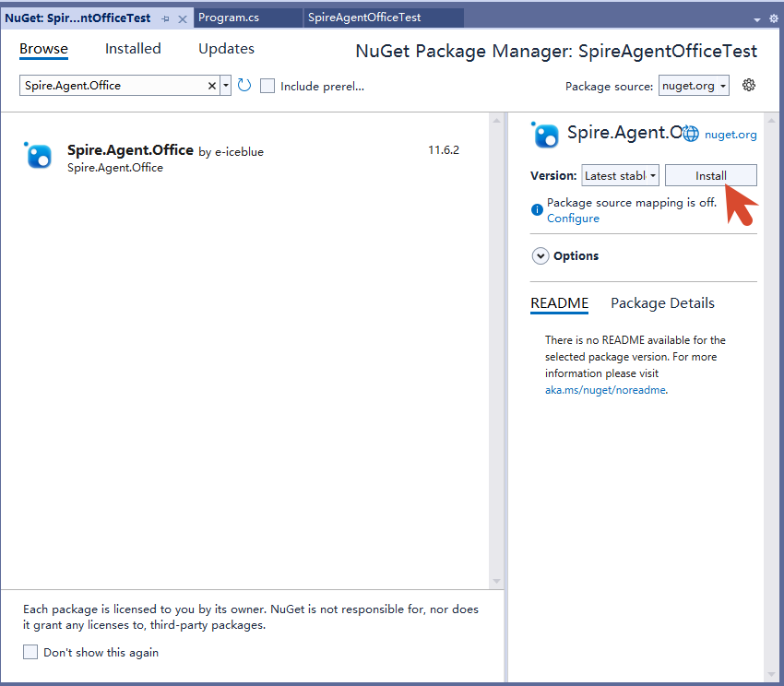Select the Installed tab
This screenshot has height=686, width=784.
pyautogui.click(x=133, y=49)
